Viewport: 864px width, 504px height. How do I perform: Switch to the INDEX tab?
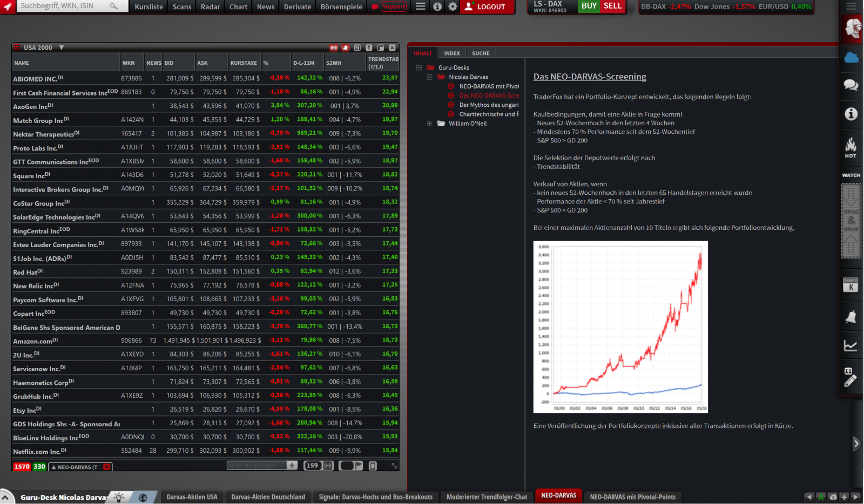pyautogui.click(x=452, y=53)
